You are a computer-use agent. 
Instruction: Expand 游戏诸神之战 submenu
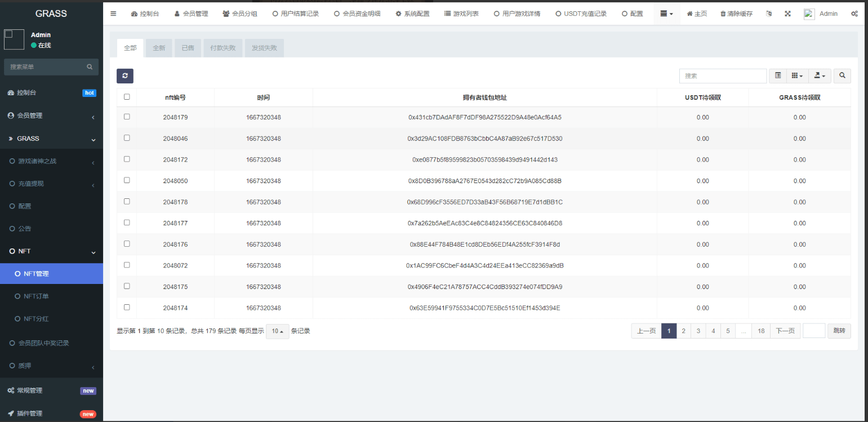pyautogui.click(x=51, y=161)
